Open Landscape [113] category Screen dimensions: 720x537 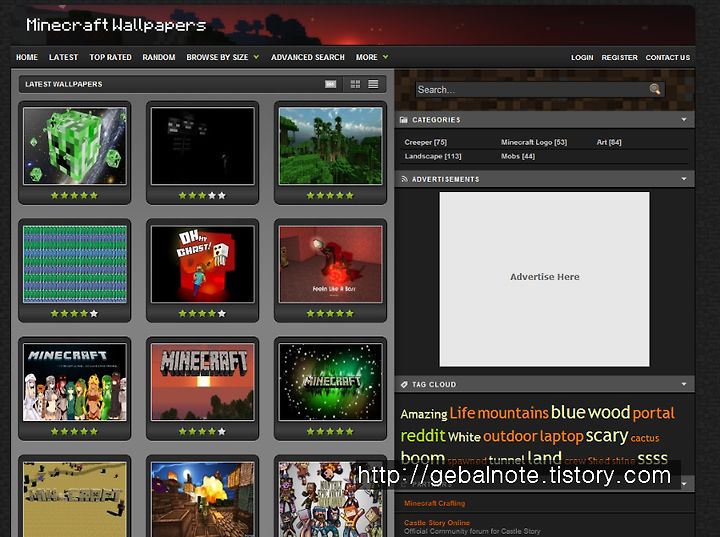pyautogui.click(x=433, y=156)
